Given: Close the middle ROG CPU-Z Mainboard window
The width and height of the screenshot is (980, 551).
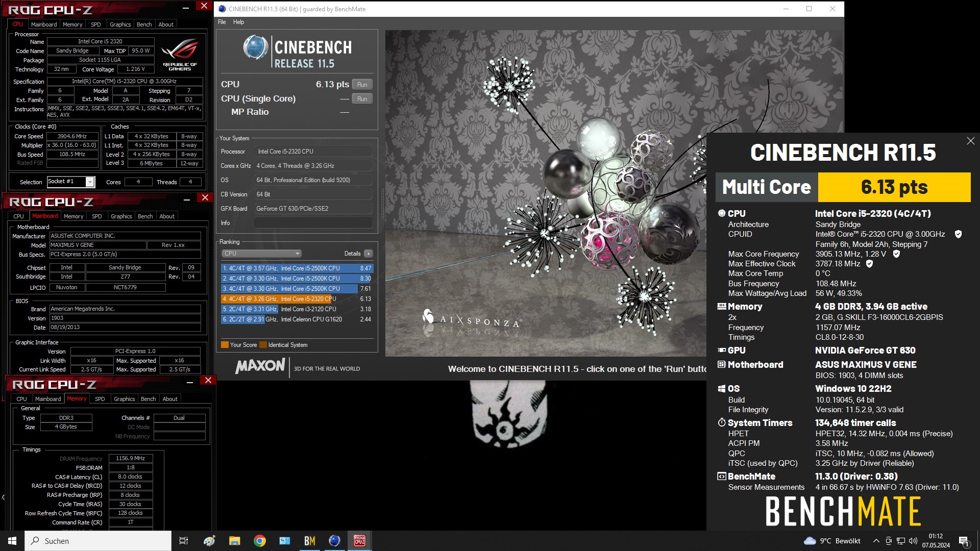Looking at the screenshot, I should pos(205,197).
